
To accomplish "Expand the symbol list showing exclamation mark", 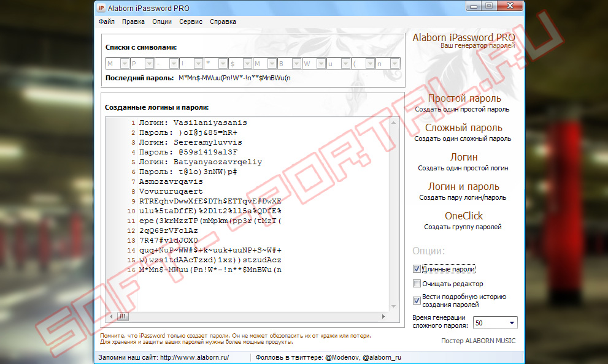I will click(199, 64).
